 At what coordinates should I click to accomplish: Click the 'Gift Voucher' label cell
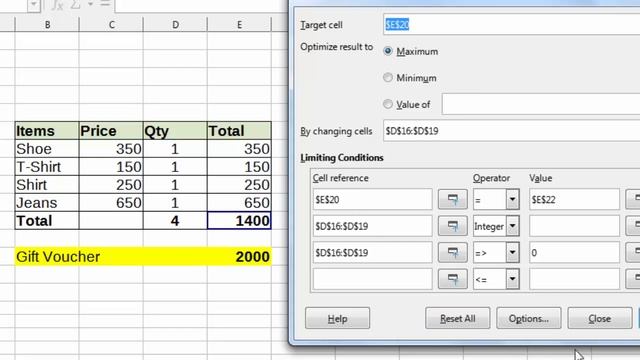47,257
